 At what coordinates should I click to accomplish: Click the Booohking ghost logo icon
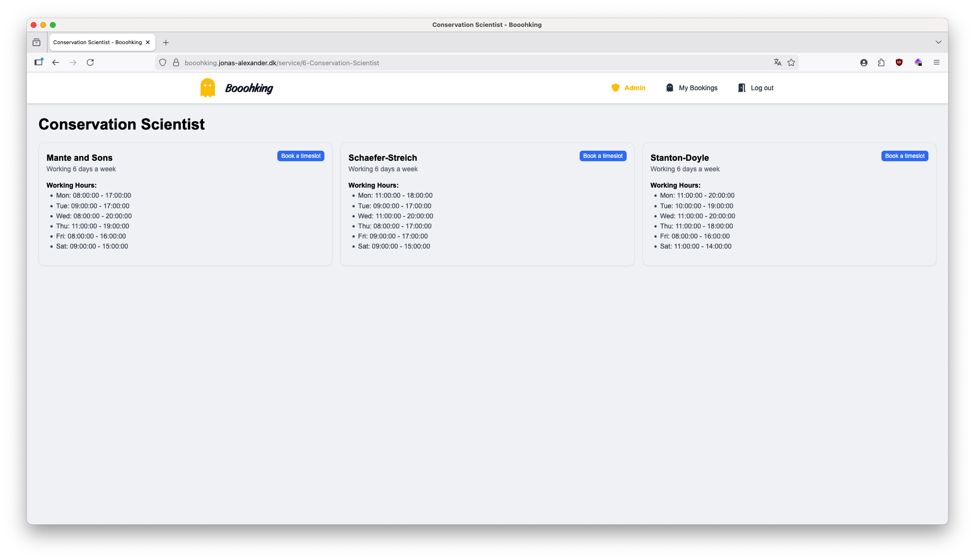[207, 88]
